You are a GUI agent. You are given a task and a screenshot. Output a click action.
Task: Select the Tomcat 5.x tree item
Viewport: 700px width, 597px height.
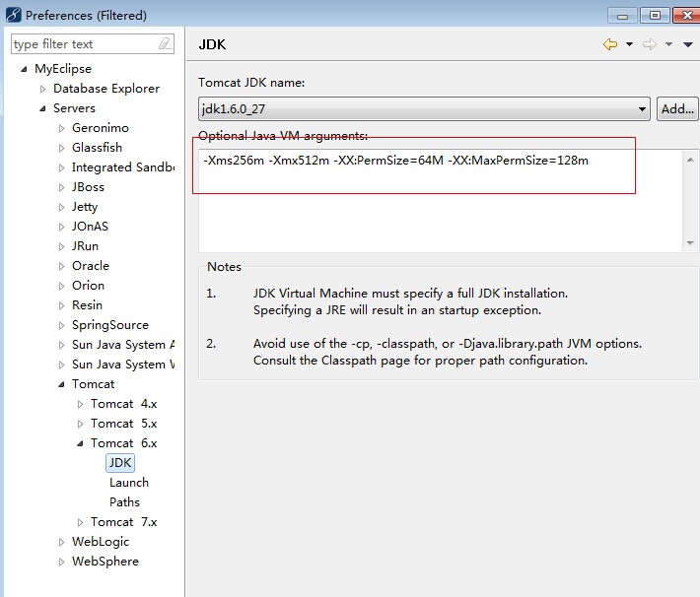(123, 423)
